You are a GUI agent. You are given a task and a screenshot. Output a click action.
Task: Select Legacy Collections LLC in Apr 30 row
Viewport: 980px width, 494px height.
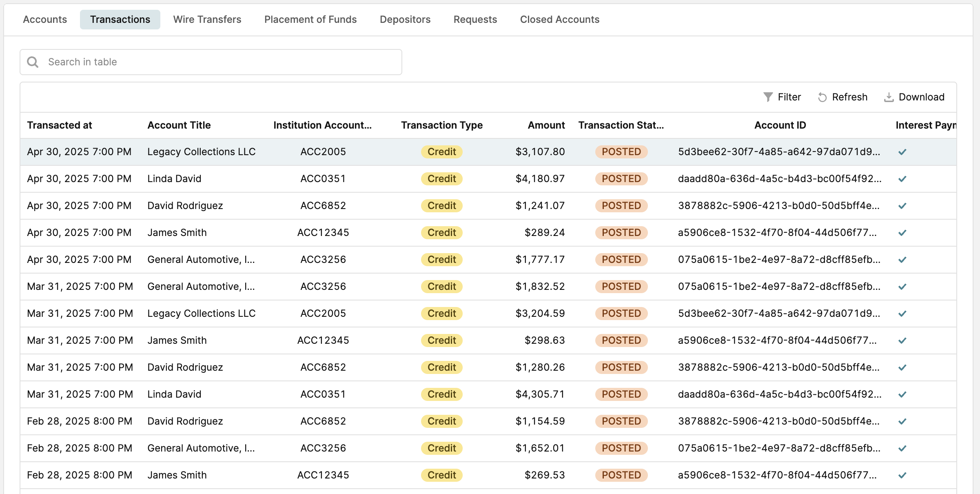(x=202, y=152)
